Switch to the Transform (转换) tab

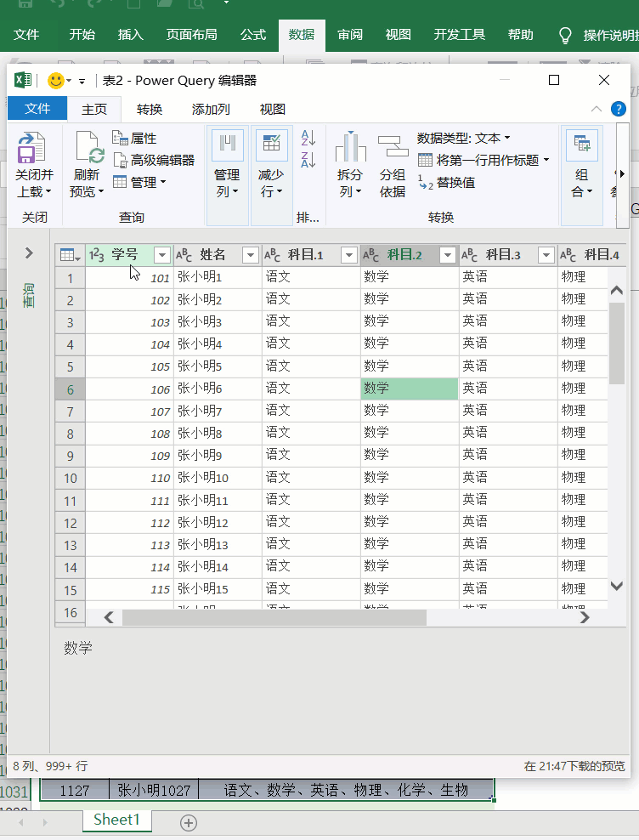click(x=150, y=110)
